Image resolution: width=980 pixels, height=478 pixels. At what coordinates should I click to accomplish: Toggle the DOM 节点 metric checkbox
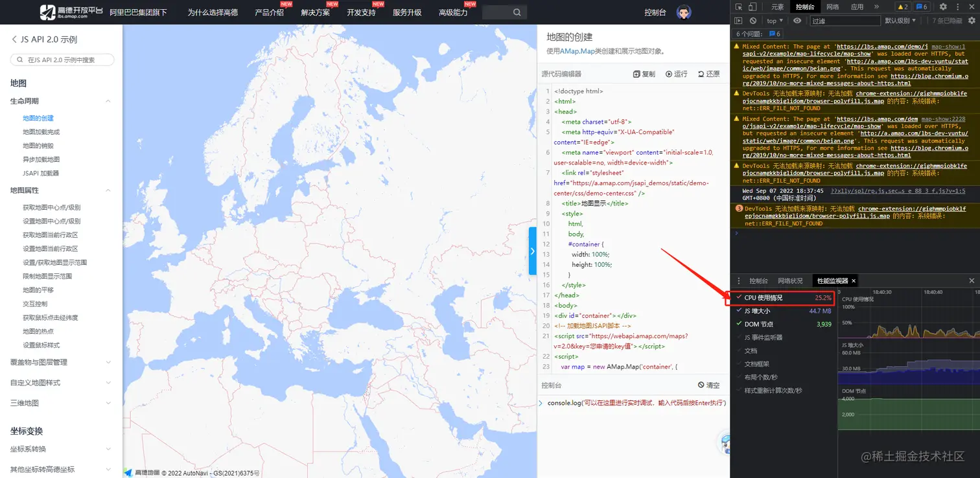coord(739,324)
